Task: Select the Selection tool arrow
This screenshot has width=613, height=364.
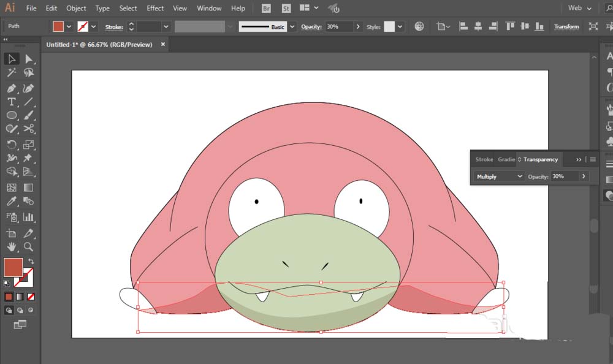Action: 11,59
